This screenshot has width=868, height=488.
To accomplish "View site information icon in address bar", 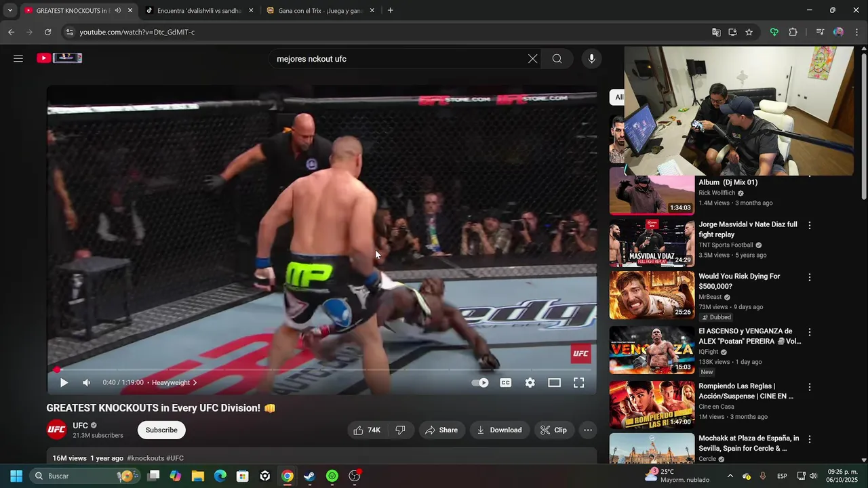I will point(69,32).
